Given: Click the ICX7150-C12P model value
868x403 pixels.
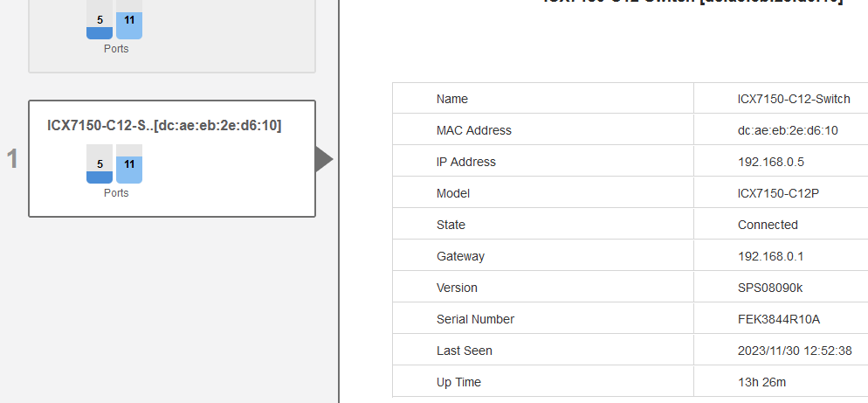Looking at the screenshot, I should [778, 193].
